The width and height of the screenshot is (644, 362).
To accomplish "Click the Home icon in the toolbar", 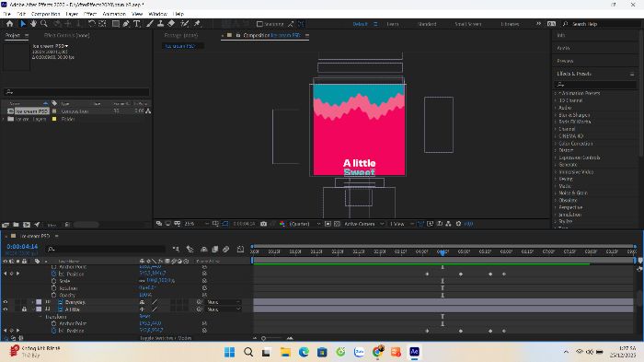I will click(x=9, y=24).
